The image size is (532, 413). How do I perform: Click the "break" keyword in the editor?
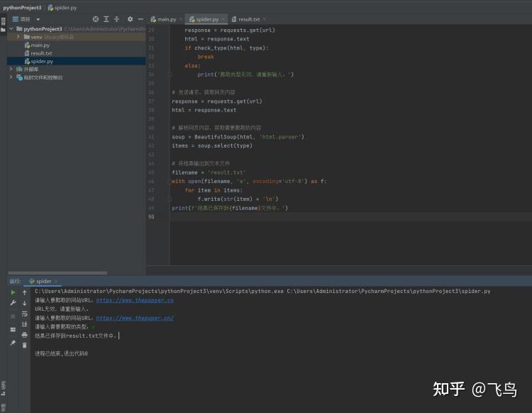tap(206, 57)
